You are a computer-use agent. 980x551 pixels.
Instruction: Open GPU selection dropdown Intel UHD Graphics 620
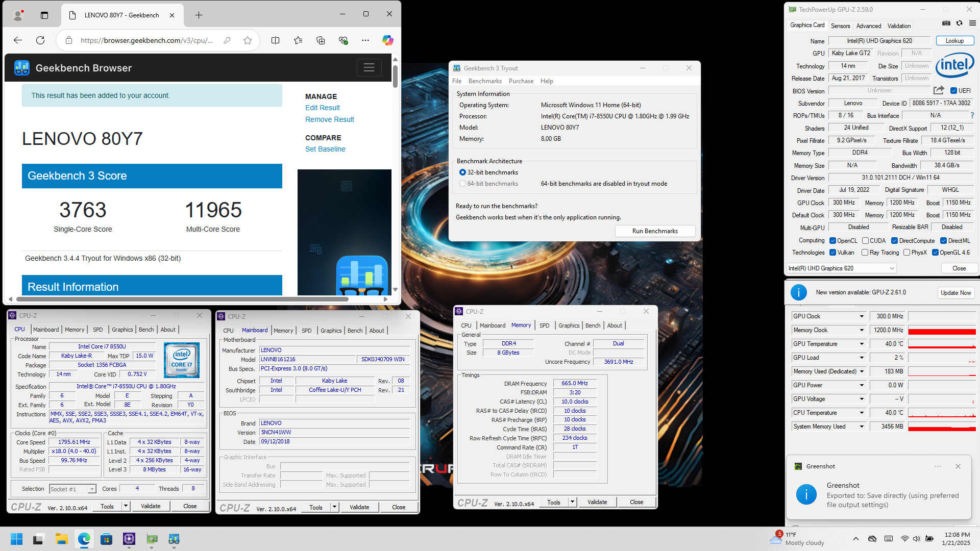pyautogui.click(x=842, y=268)
